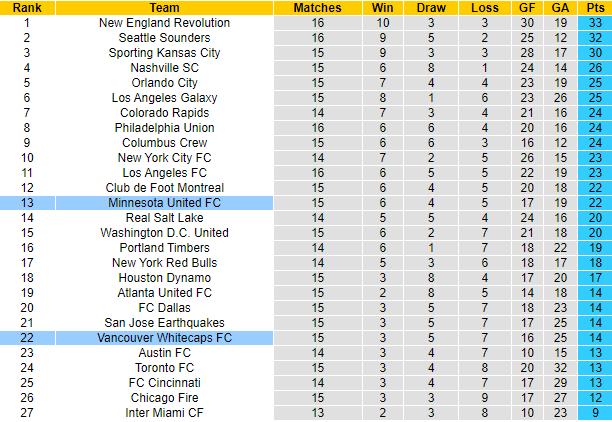Click the Nashville SC team name

click(165, 68)
